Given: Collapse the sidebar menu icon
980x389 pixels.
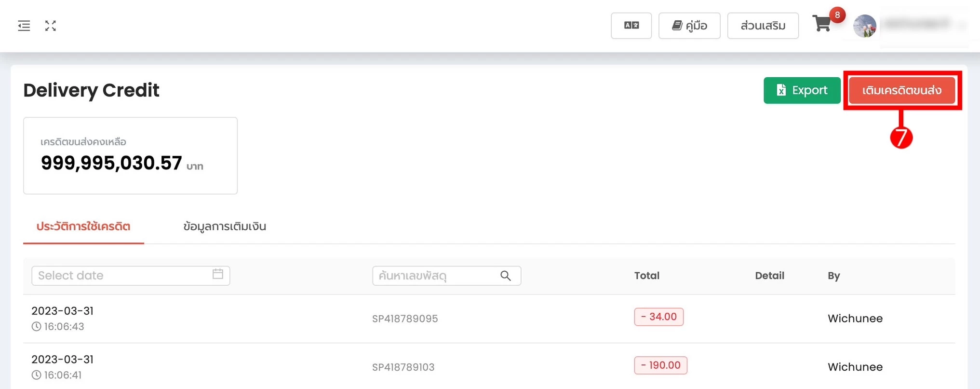Looking at the screenshot, I should pos(24,26).
